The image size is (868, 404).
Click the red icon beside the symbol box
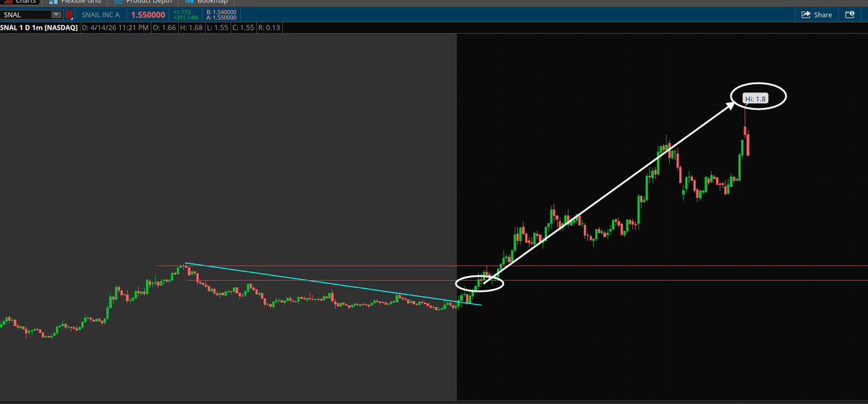coord(69,14)
